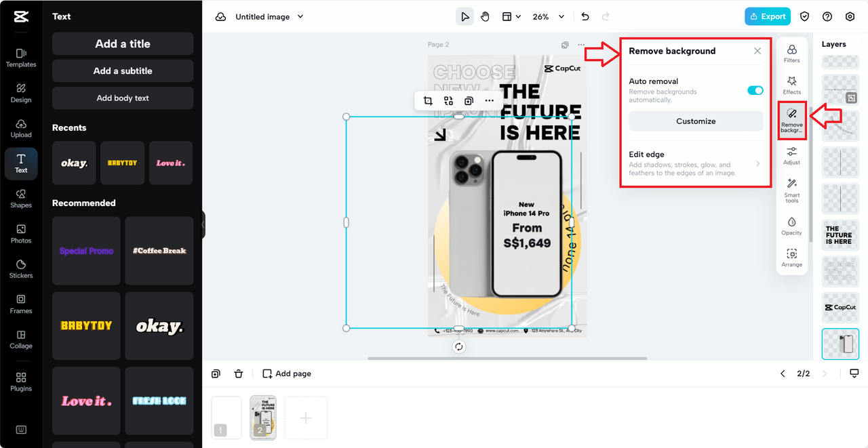Apply the FRESH LOOK text preset

coord(159,401)
